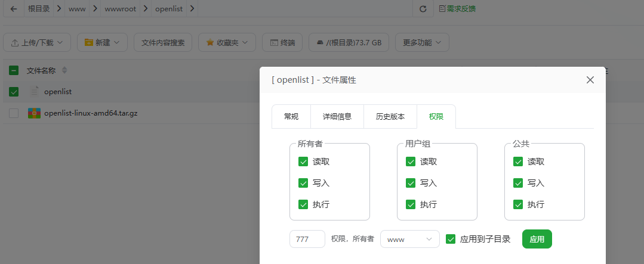
Task: Close the 文件属性 dialog
Action: click(x=590, y=80)
